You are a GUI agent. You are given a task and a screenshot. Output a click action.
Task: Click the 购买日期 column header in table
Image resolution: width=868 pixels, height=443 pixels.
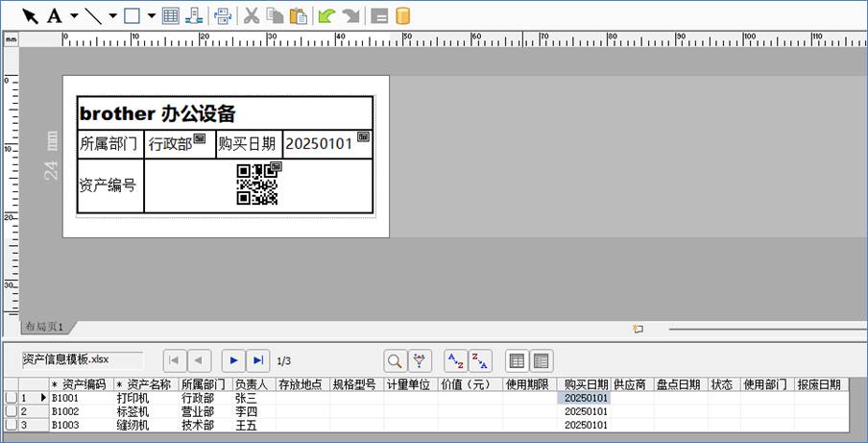(584, 384)
